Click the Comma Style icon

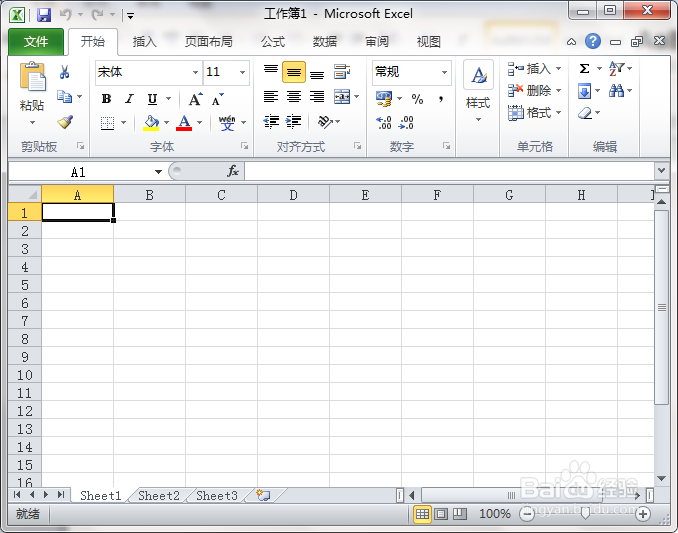point(441,99)
